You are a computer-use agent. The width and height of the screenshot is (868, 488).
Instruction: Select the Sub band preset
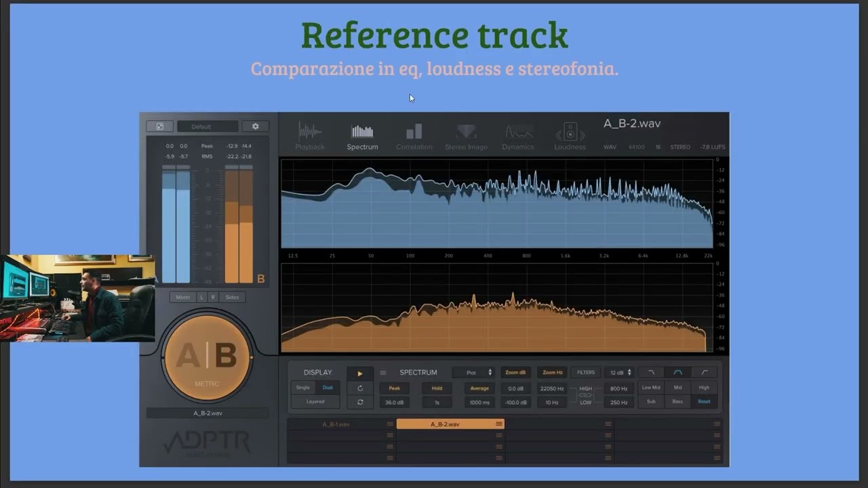click(x=651, y=401)
